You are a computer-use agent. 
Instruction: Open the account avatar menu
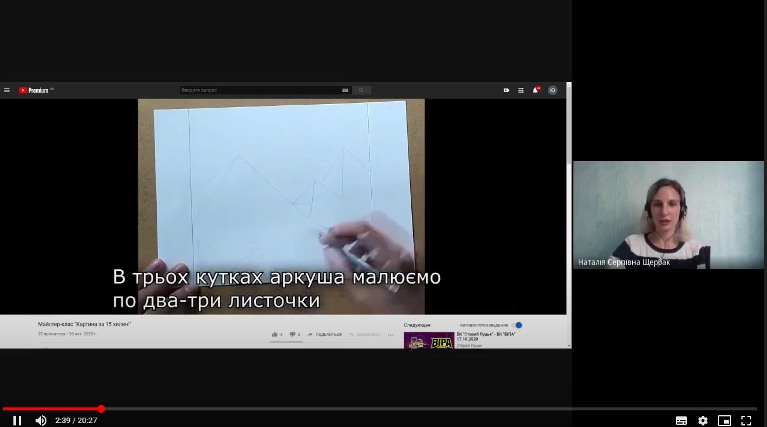point(552,90)
